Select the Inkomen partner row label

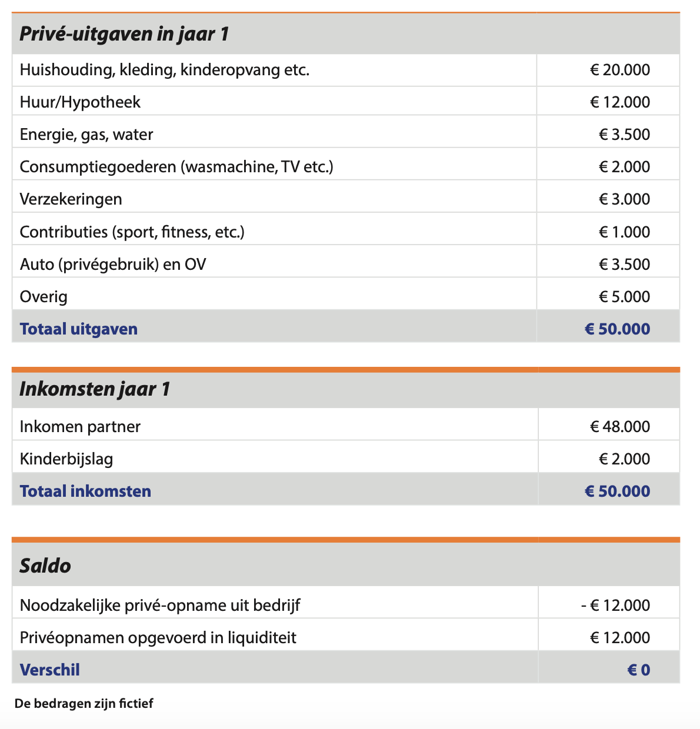(x=80, y=426)
